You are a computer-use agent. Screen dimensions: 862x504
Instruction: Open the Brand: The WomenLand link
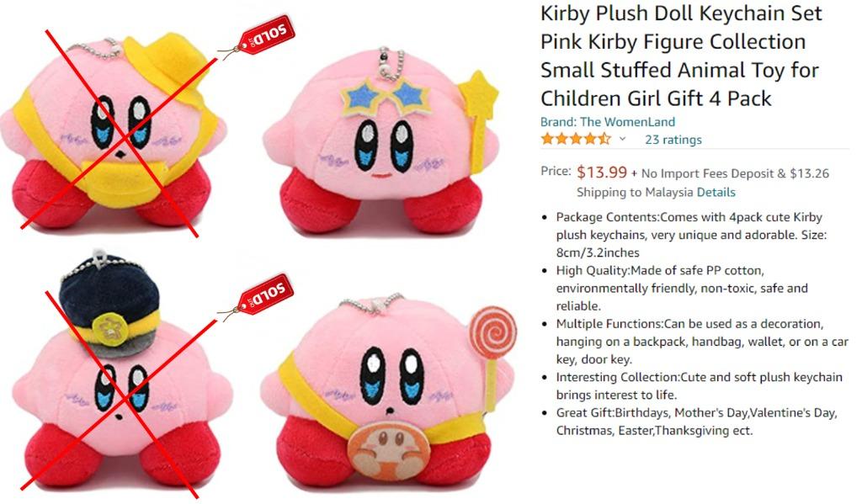point(608,121)
